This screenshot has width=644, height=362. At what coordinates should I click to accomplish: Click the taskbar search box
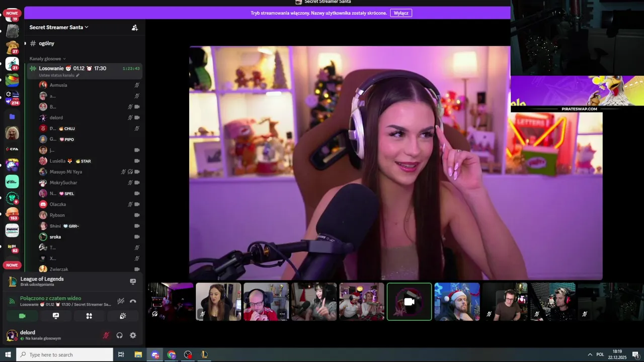click(x=64, y=354)
